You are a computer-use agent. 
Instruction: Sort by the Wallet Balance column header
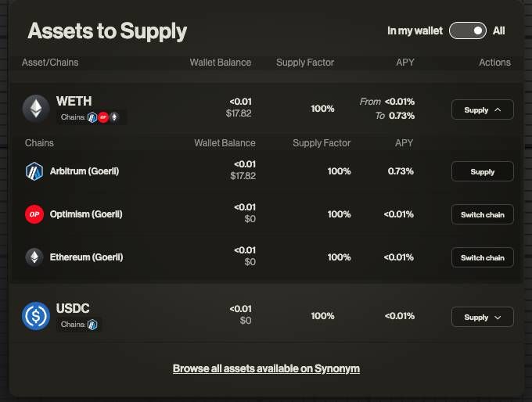[221, 63]
